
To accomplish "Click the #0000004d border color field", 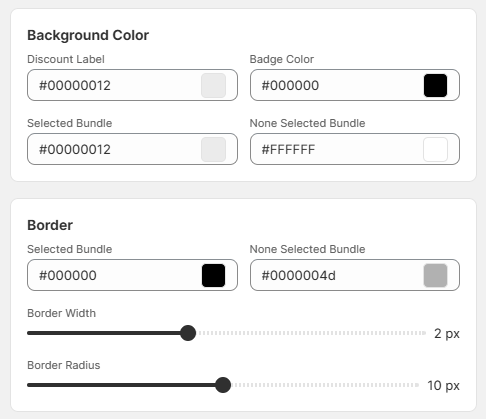I will [355, 275].
